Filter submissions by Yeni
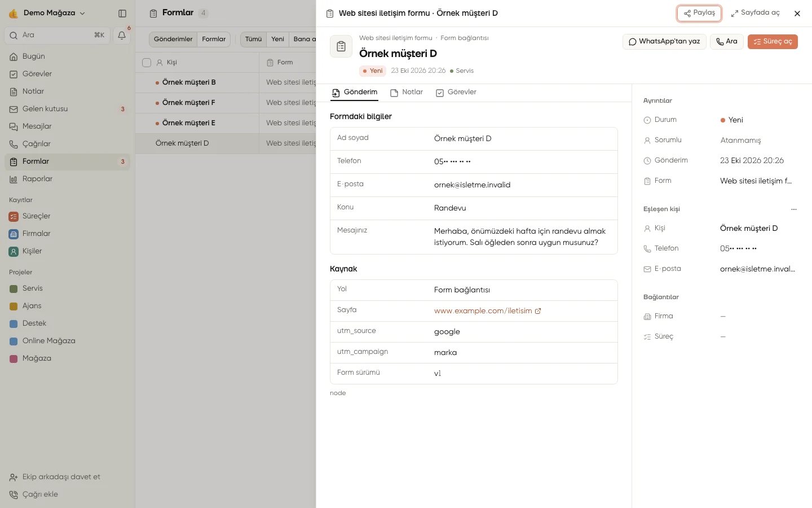812x508 pixels. click(277, 40)
